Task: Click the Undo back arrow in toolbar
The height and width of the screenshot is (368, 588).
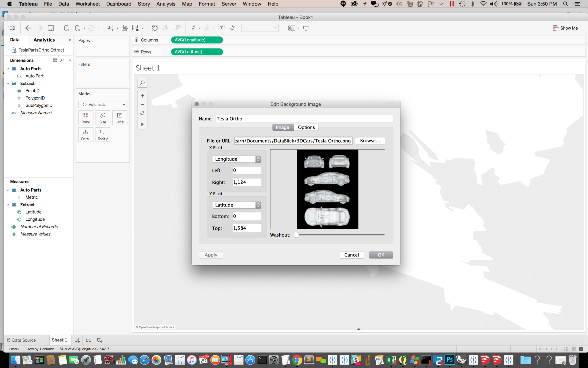Action: click(x=28, y=28)
